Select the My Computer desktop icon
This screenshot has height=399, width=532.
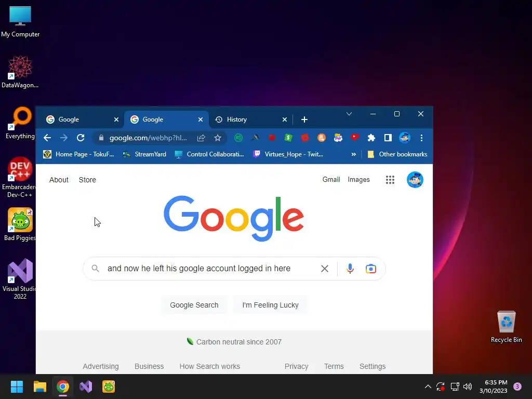click(20, 21)
